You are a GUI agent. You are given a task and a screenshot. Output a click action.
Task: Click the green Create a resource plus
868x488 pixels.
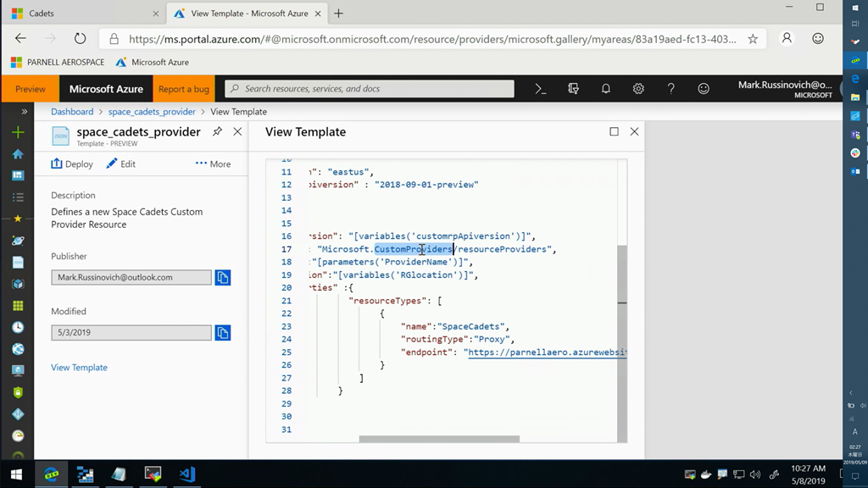point(18,133)
